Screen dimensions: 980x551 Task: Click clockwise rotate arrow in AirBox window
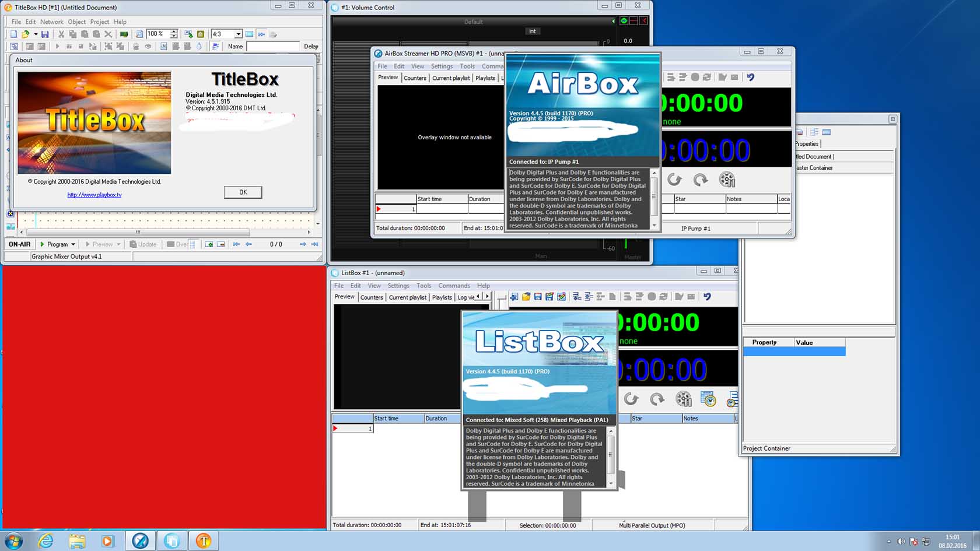click(701, 180)
